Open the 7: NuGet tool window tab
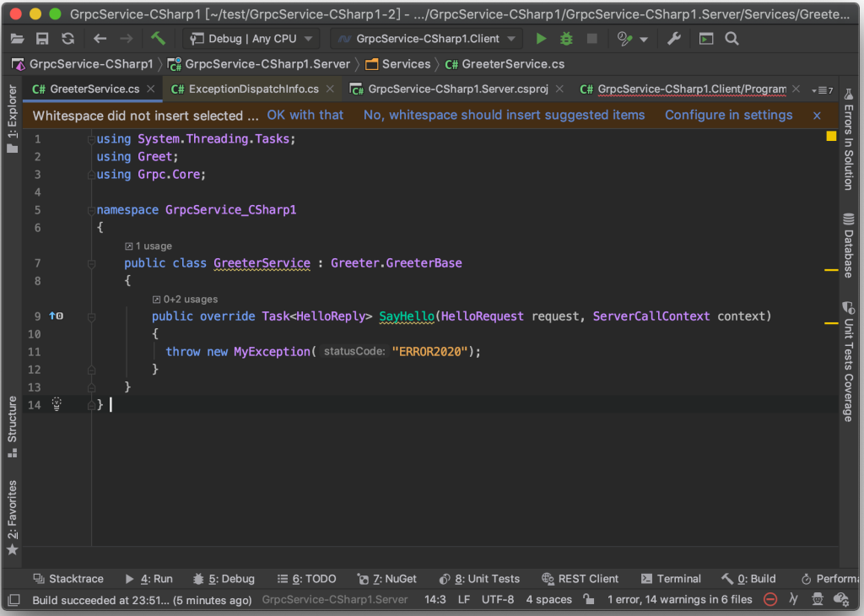 pyautogui.click(x=386, y=579)
